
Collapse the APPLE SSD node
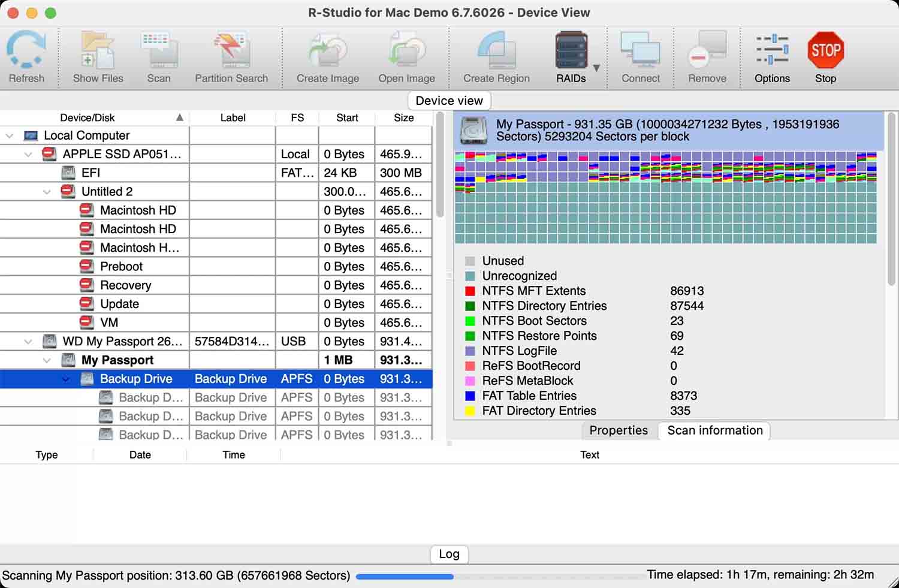click(28, 155)
